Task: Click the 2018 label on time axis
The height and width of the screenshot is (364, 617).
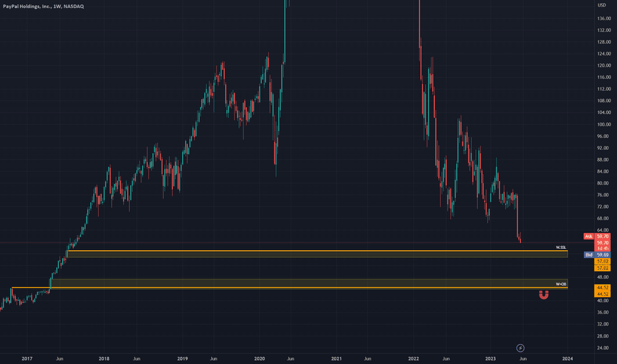Action: coord(104,359)
